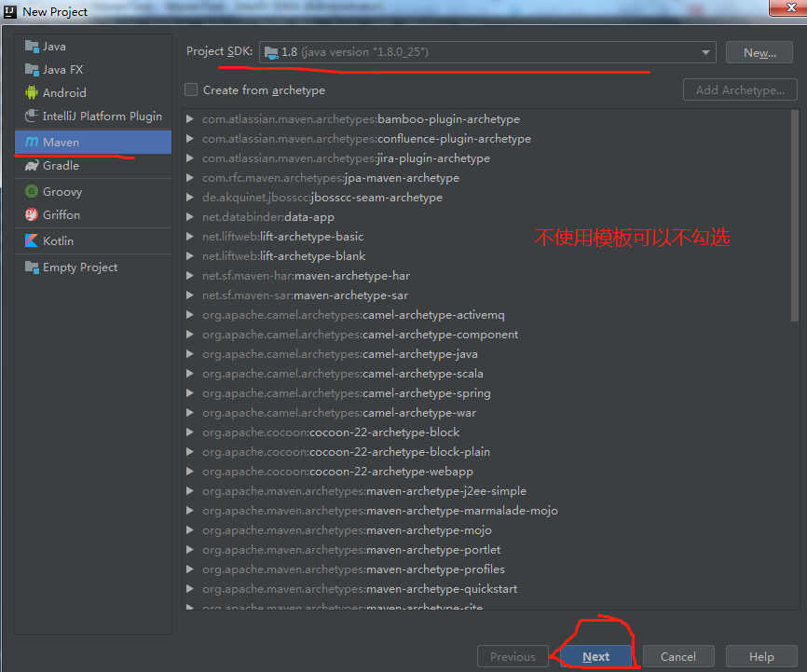Image resolution: width=807 pixels, height=672 pixels.
Task: Select cocoon-22-archetype-webapp row
Action: click(486, 472)
